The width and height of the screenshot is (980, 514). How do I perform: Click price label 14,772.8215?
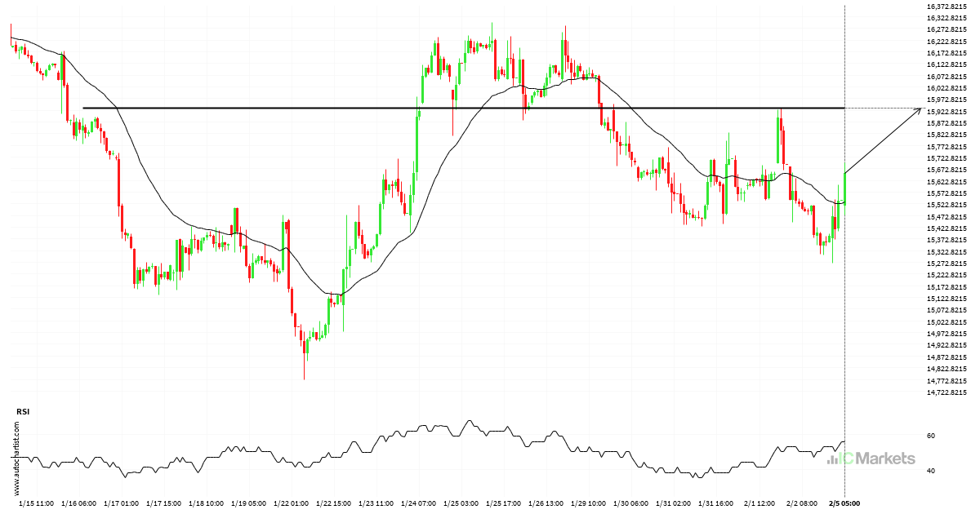point(947,381)
